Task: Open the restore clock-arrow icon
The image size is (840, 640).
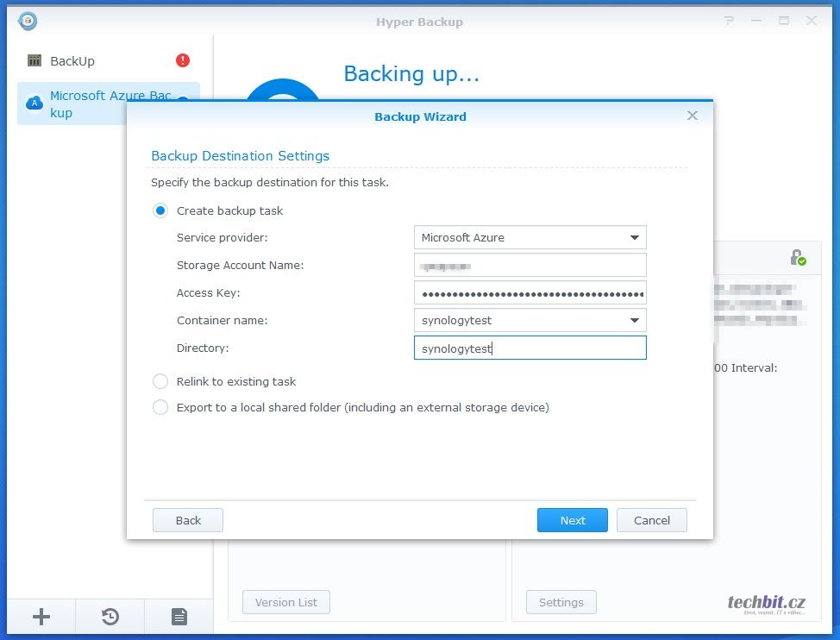Action: click(110, 616)
